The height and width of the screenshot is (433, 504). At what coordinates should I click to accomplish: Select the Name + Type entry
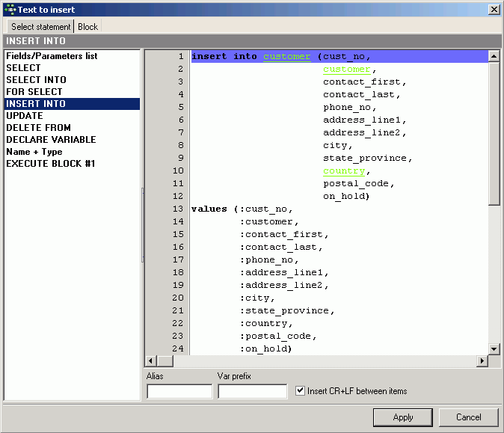pos(72,152)
